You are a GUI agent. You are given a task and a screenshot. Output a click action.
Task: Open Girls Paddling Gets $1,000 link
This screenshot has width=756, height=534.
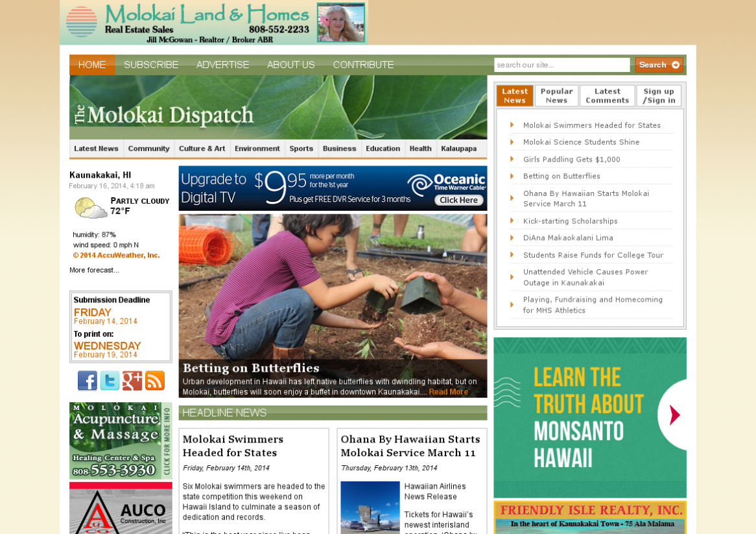click(x=571, y=159)
